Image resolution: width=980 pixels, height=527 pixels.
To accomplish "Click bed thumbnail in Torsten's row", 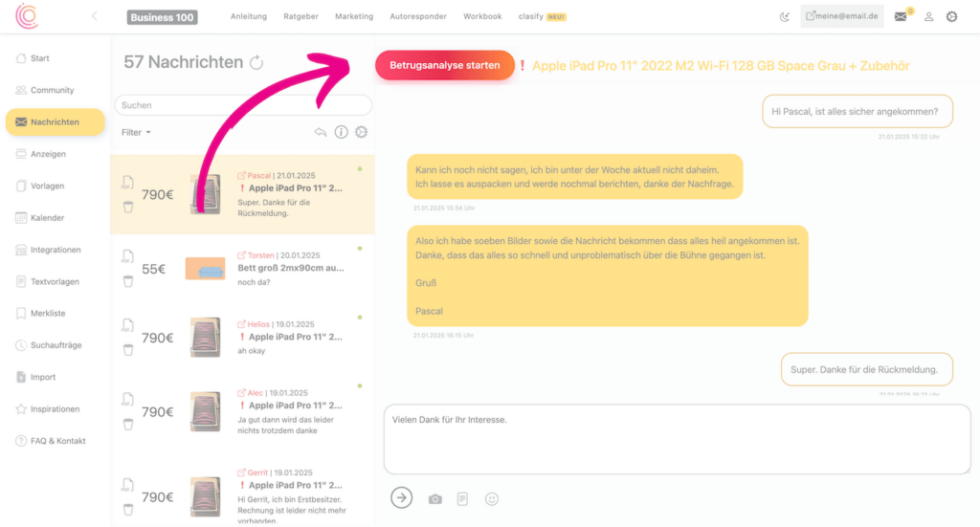I will 206,269.
